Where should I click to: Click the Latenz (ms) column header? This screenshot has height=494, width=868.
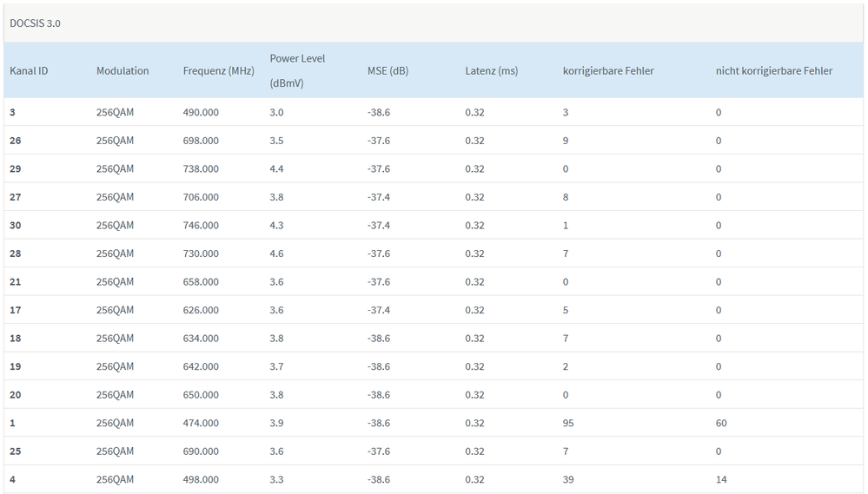tap(491, 70)
